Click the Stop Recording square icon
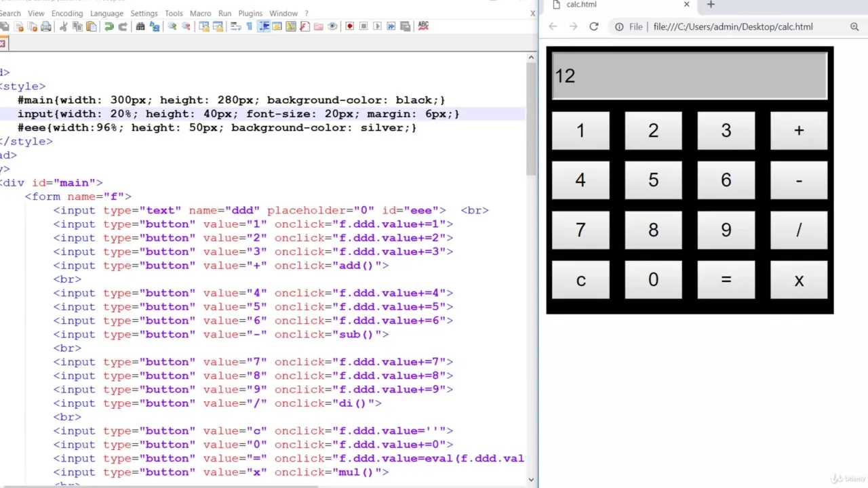Screen dimensions: 868x488 point(363,26)
